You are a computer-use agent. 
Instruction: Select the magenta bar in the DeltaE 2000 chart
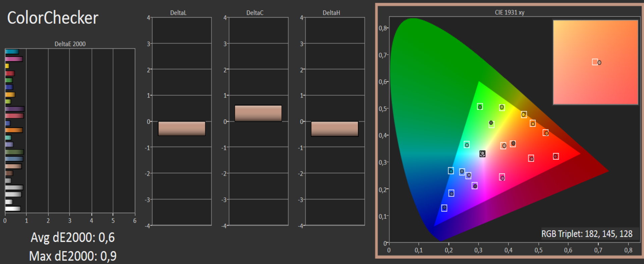14,59
